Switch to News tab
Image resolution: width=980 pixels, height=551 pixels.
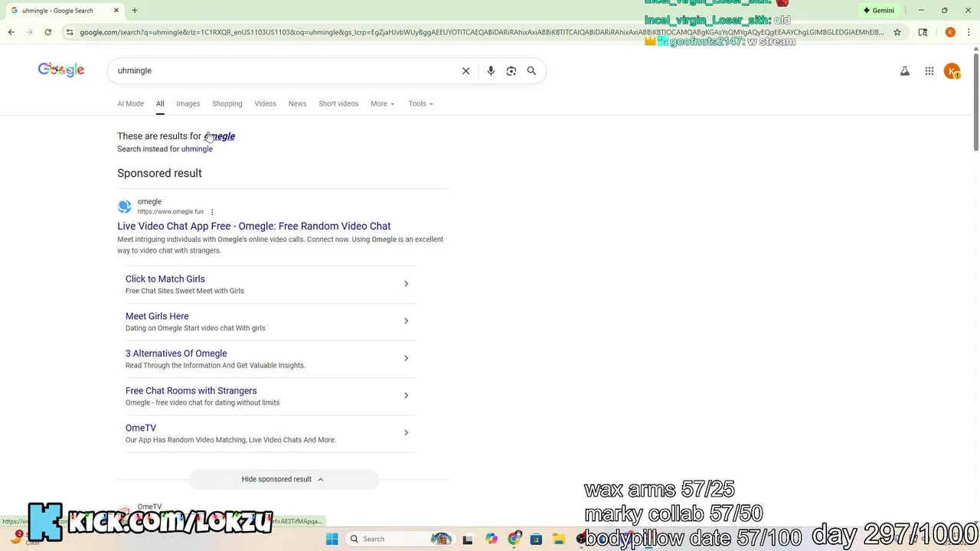click(297, 103)
